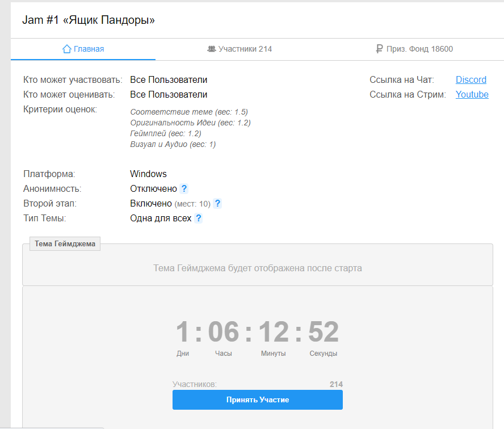Click the Участников: label
The height and width of the screenshot is (429, 504).
point(195,384)
